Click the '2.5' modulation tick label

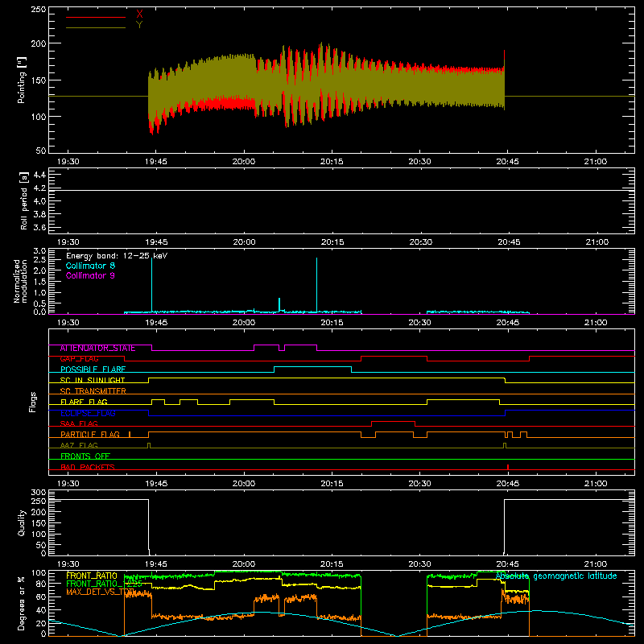click(39, 260)
